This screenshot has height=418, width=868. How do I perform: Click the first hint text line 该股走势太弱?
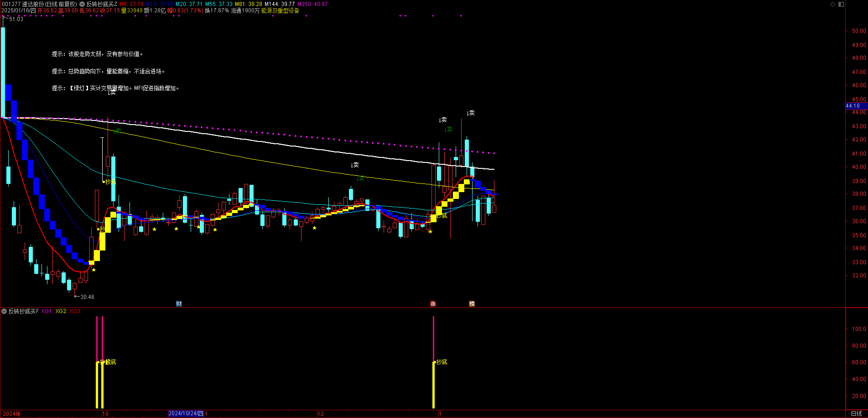[x=98, y=54]
